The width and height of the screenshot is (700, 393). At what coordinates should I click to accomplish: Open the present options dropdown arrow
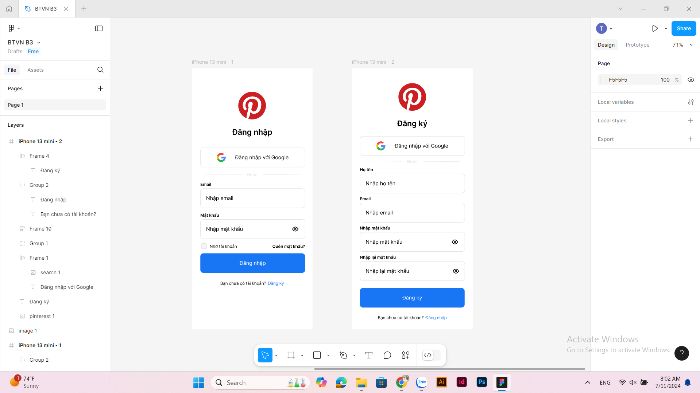pos(666,28)
